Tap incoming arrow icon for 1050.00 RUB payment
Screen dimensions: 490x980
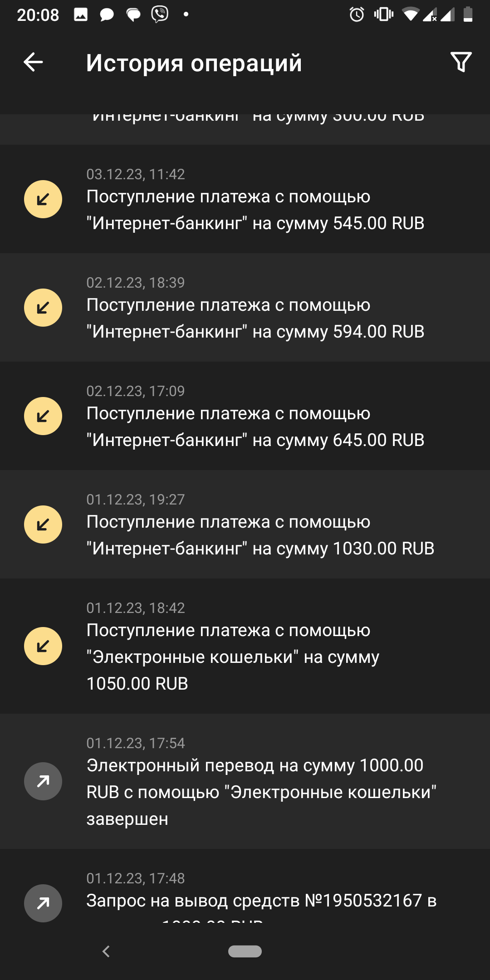click(43, 646)
